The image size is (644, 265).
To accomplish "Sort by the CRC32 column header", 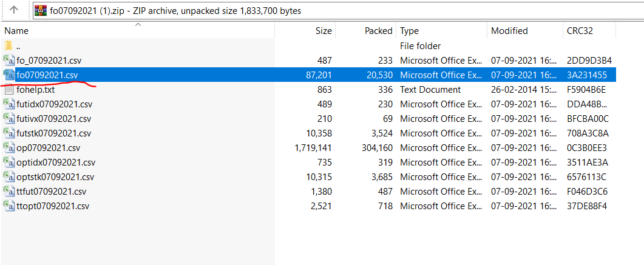I will 589,31.
